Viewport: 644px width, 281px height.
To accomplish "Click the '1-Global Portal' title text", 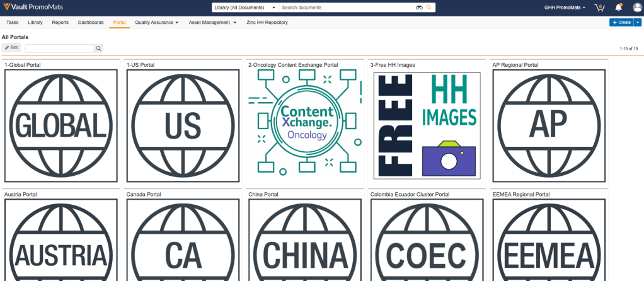I will pos(23,65).
